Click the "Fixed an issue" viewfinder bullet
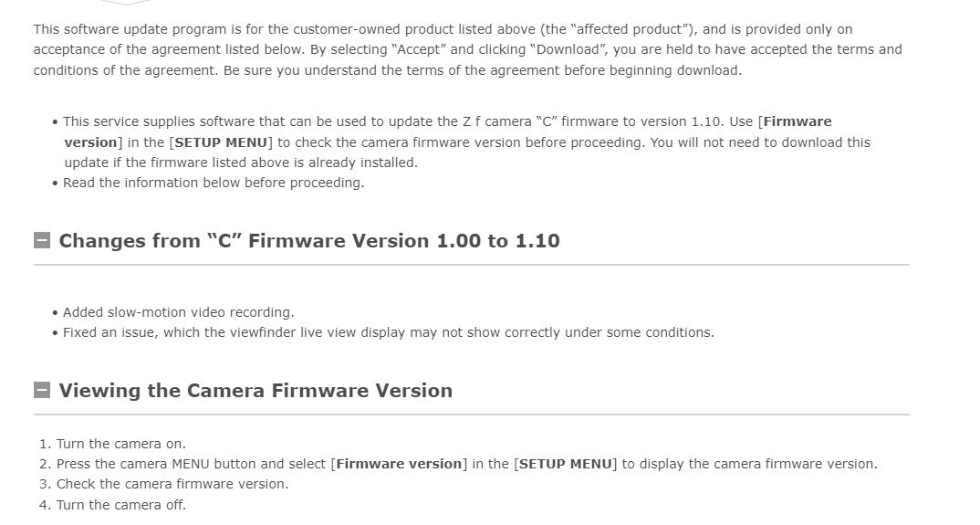 coord(388,332)
